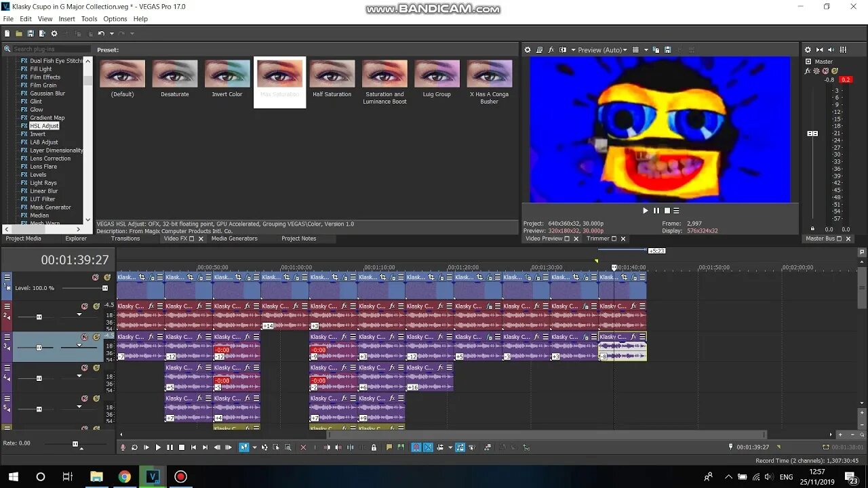Copy preview snapshot to clipboard icon
868x488 pixels.
pyautogui.click(x=656, y=49)
